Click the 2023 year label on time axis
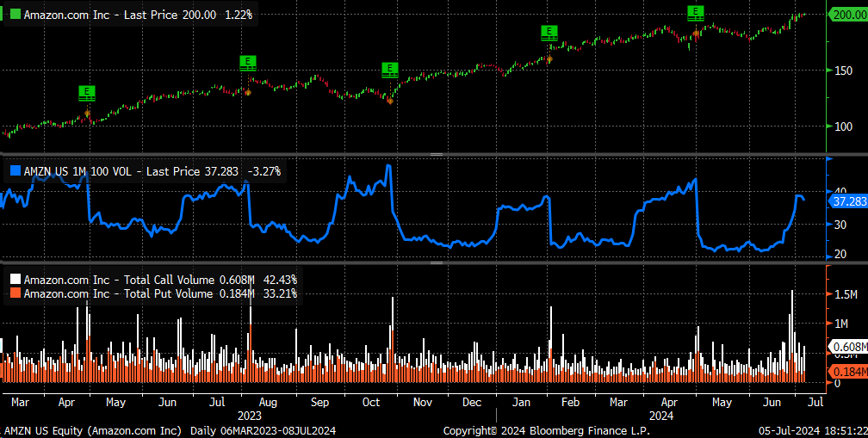 click(x=250, y=415)
